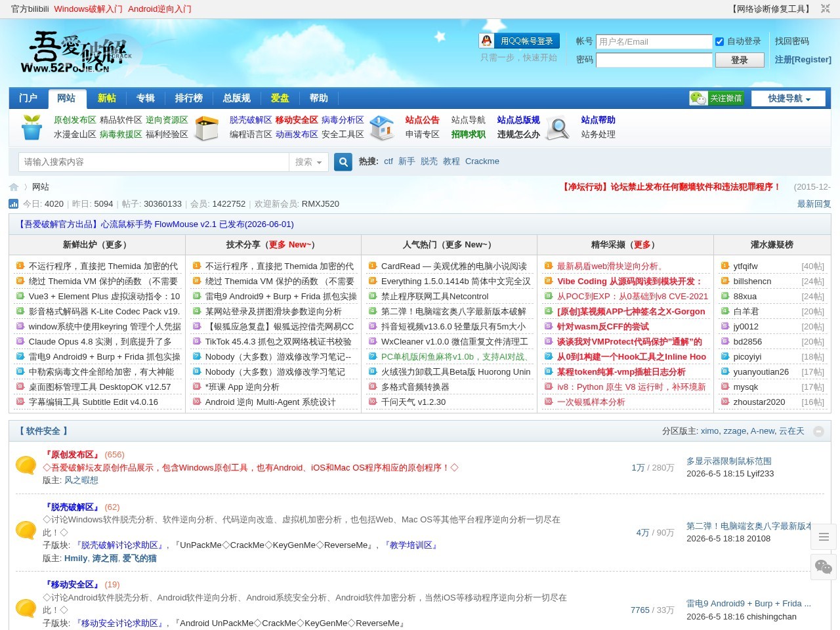Click the box icon beside 脱壳破解区
The height and width of the screenshot is (630, 840).
point(207,127)
